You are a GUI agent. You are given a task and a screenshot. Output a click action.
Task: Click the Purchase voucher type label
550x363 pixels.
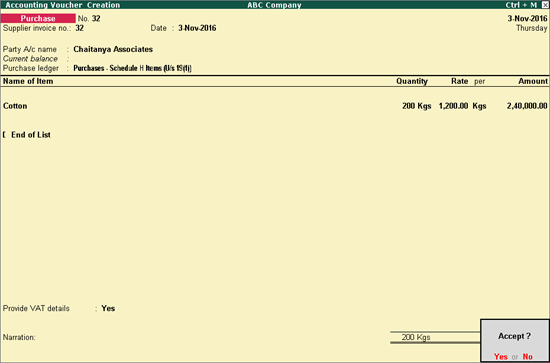(x=38, y=19)
